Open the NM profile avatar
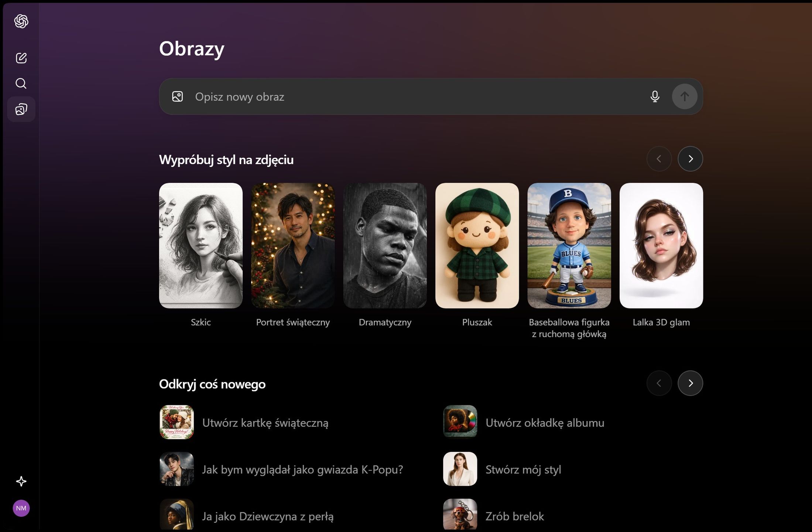812x532 pixels. click(21, 508)
